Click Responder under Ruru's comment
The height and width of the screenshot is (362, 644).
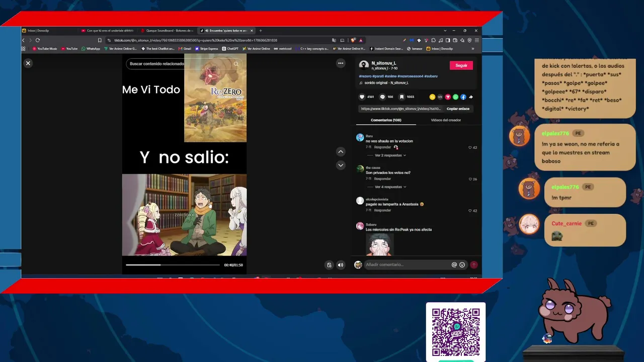pos(382,147)
